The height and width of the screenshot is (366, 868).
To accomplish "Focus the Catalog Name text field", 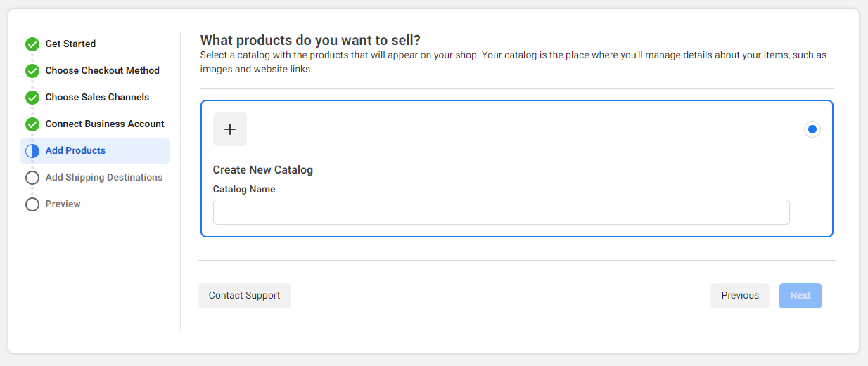I will pos(501,212).
